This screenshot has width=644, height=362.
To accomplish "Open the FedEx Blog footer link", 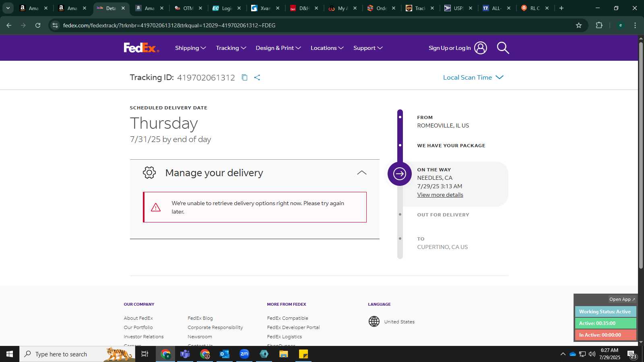I will 200,318.
